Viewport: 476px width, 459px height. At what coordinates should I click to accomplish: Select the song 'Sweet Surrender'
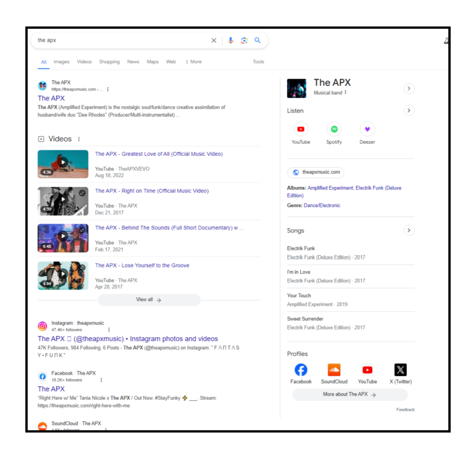(350, 323)
